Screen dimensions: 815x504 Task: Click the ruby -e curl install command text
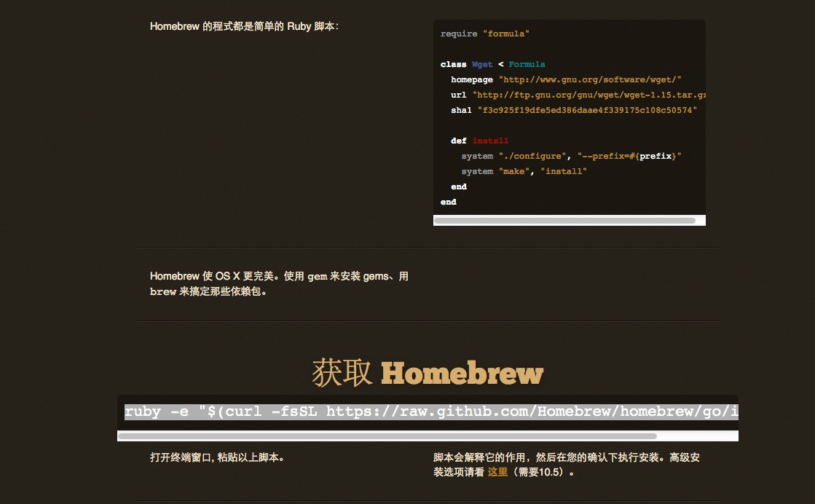[431, 412]
